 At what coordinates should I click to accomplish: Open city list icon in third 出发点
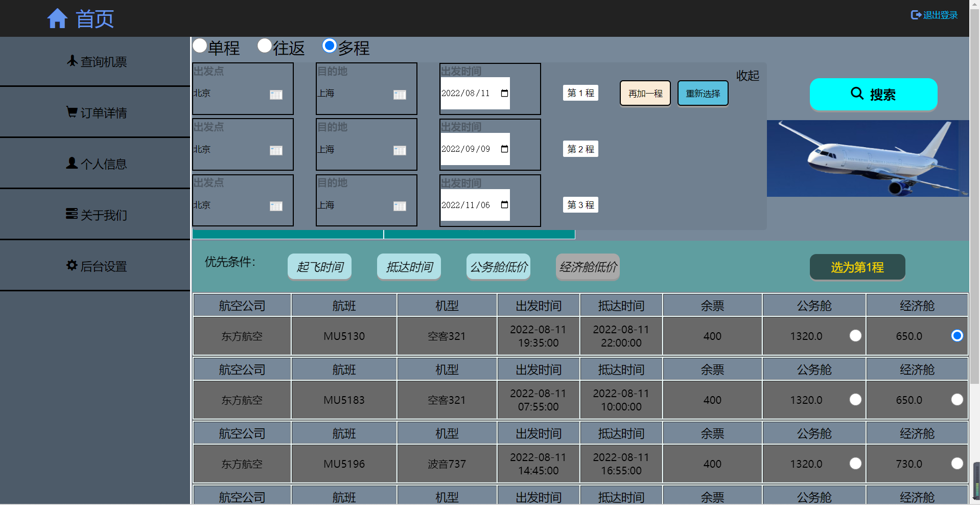click(276, 206)
